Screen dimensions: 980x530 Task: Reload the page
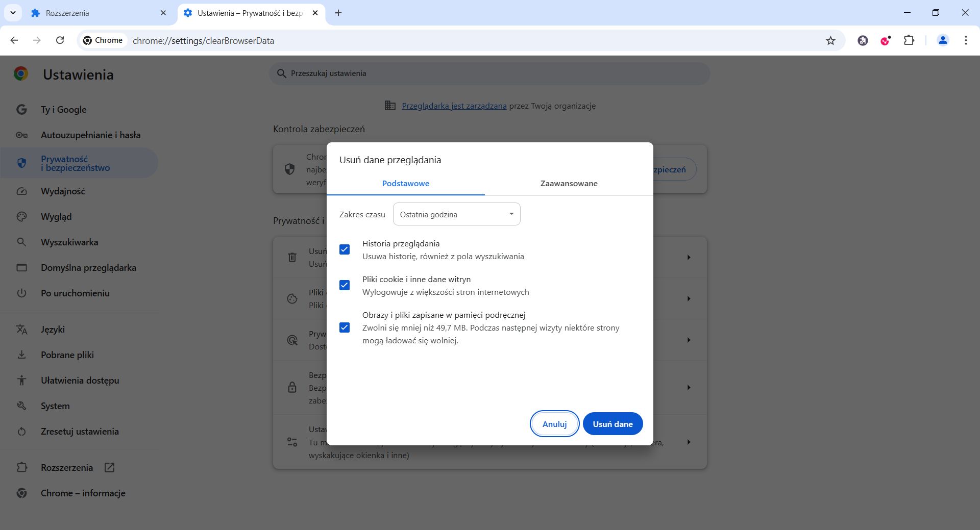coord(60,40)
